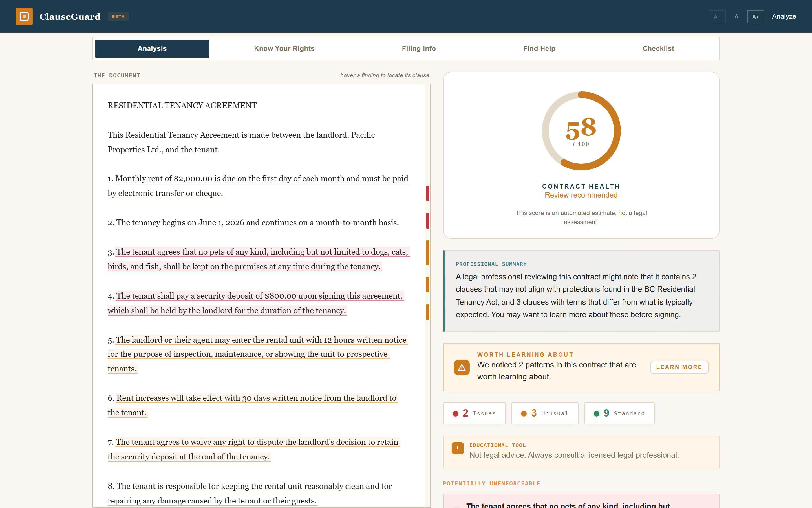Viewport: 812px width, 508px height.
Task: Click the LEARN MORE button
Action: click(x=679, y=367)
